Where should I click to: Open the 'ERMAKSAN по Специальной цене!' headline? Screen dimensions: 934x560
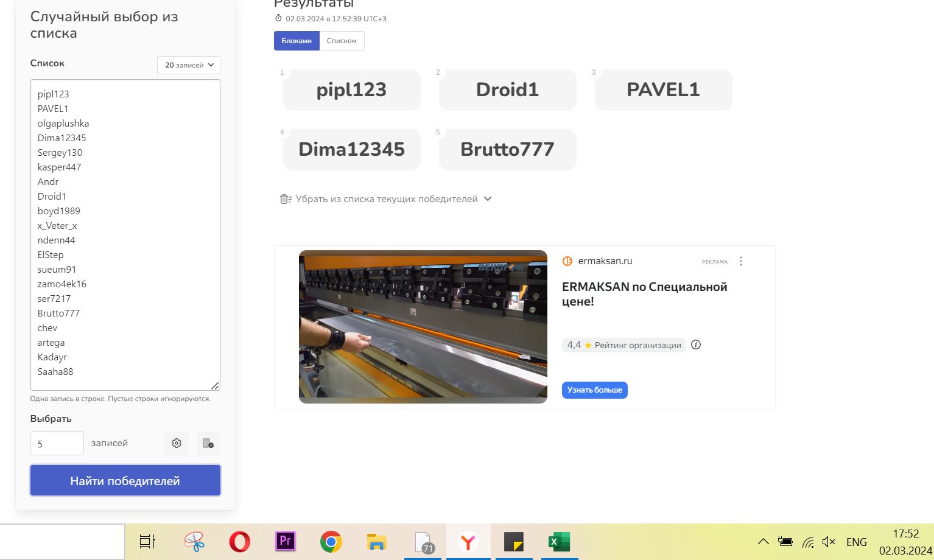coord(645,294)
